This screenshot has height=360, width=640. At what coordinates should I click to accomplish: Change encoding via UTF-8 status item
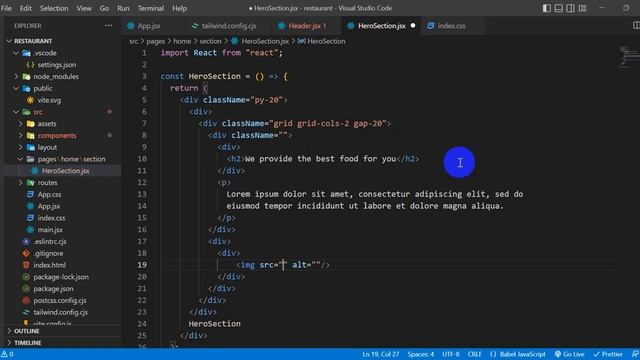point(451,354)
